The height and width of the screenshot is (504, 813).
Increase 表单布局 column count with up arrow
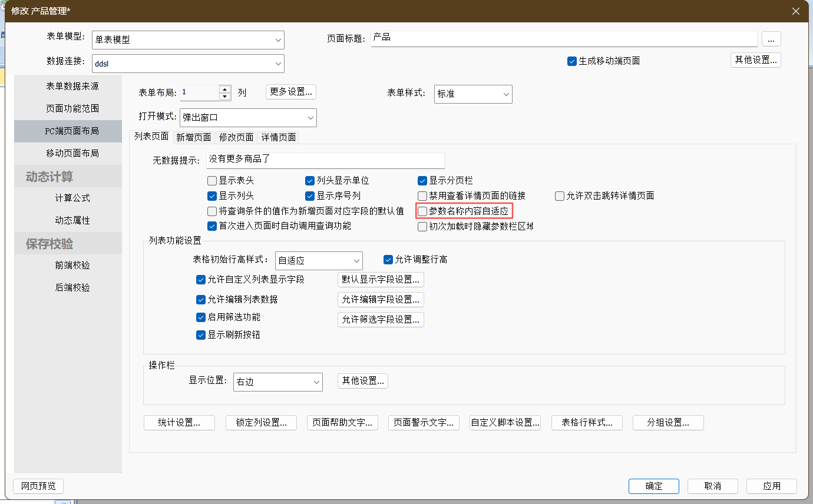point(224,89)
